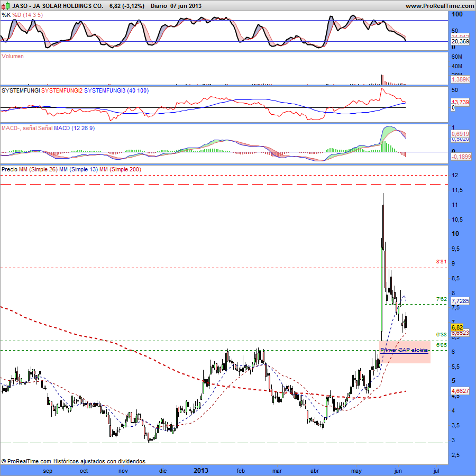Click the 11,5 price scale value
This screenshot has width=476, height=476.
coord(457,190)
